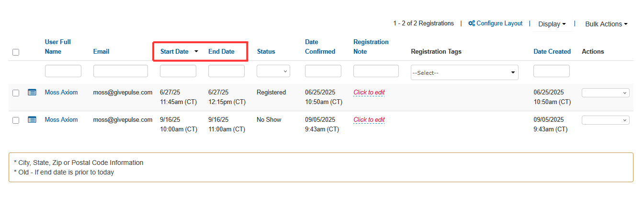
Task: Click the No Show status cell
Action: [x=269, y=119]
